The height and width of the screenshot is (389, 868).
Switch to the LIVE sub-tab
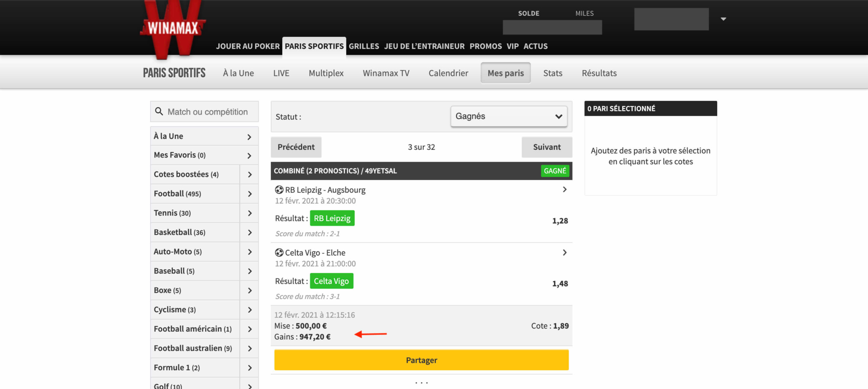click(x=281, y=73)
